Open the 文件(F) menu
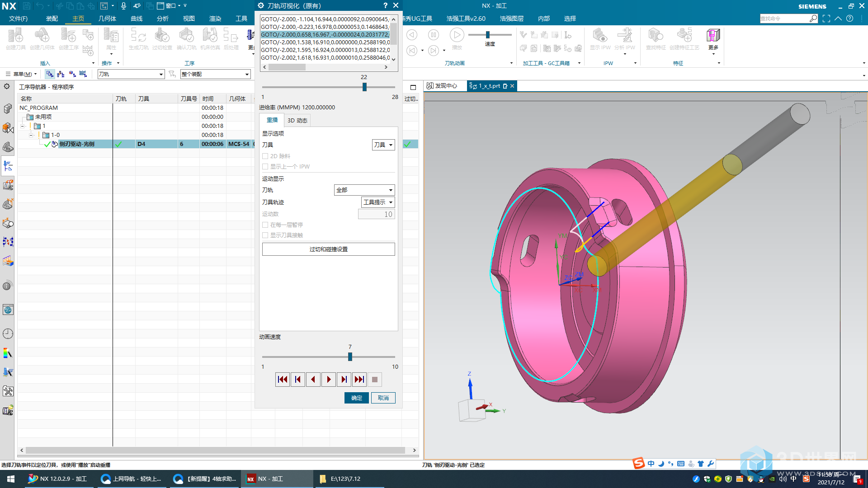Screen dimensions: 868x488 pos(19,19)
